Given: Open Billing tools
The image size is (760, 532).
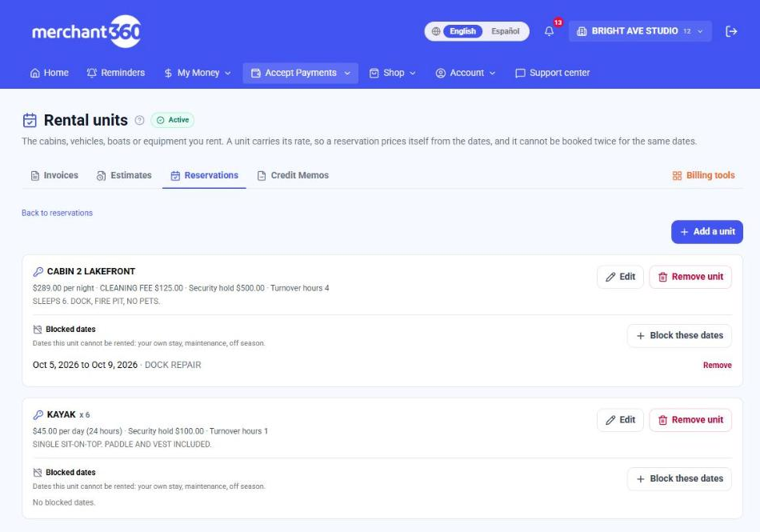Looking at the screenshot, I should (704, 175).
